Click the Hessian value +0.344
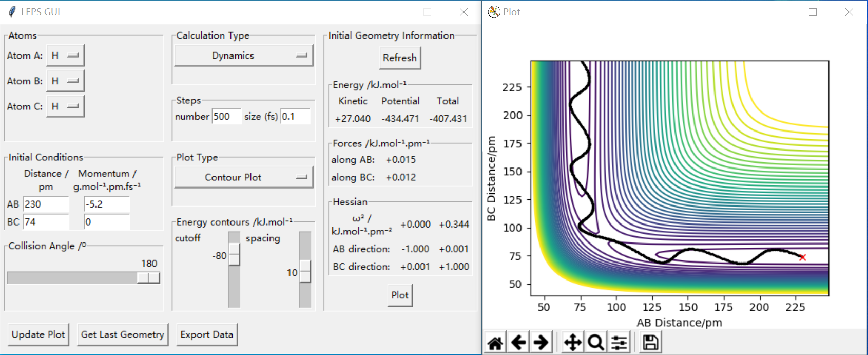This screenshot has width=868, height=355. pyautogui.click(x=454, y=225)
